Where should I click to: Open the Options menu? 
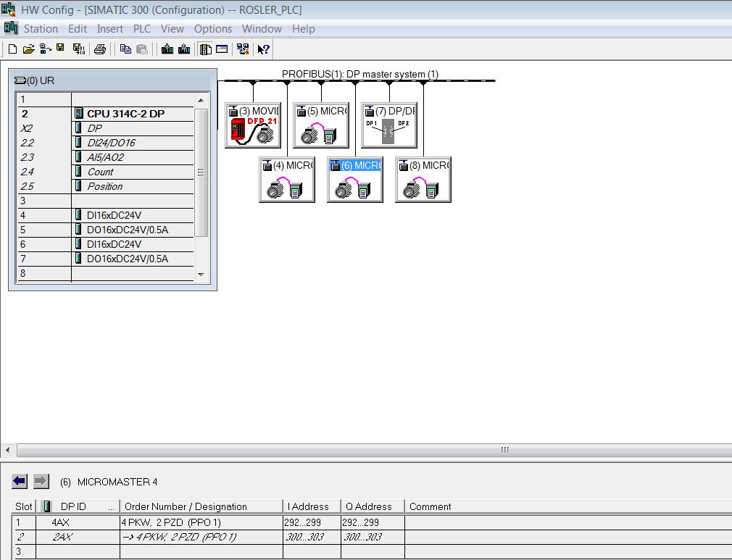coord(213,29)
